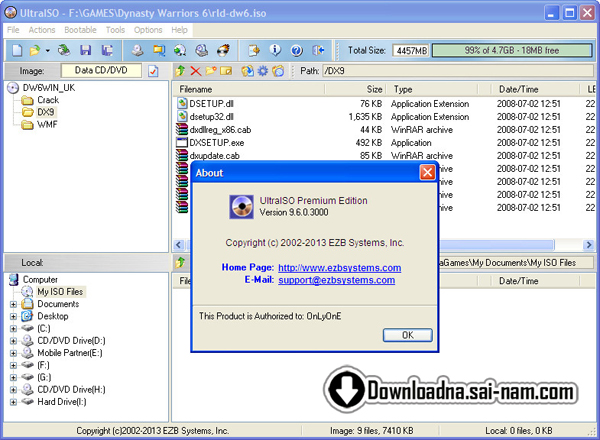Open the Help menu
The height and width of the screenshot is (440, 600).
(179, 30)
